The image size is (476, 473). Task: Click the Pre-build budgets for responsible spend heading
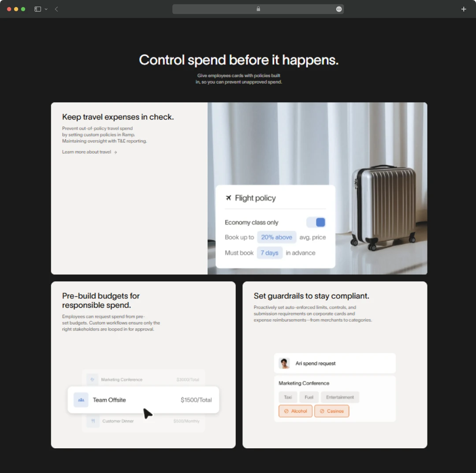101,300
